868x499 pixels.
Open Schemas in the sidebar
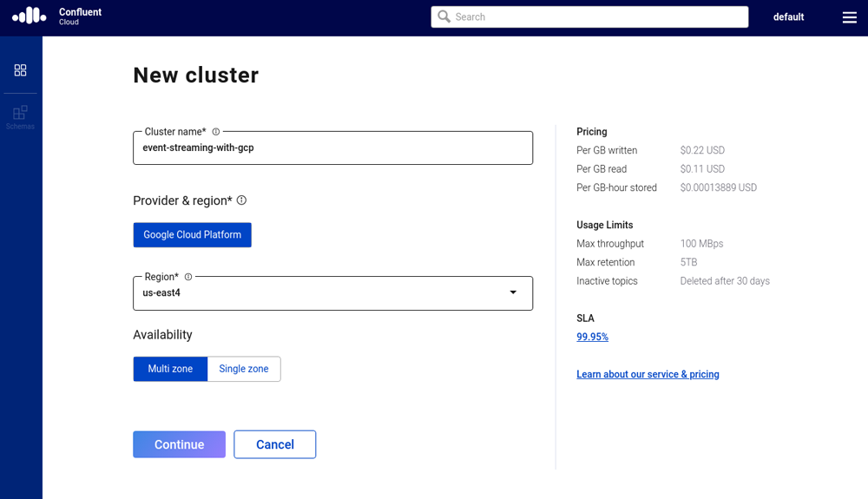tap(21, 118)
